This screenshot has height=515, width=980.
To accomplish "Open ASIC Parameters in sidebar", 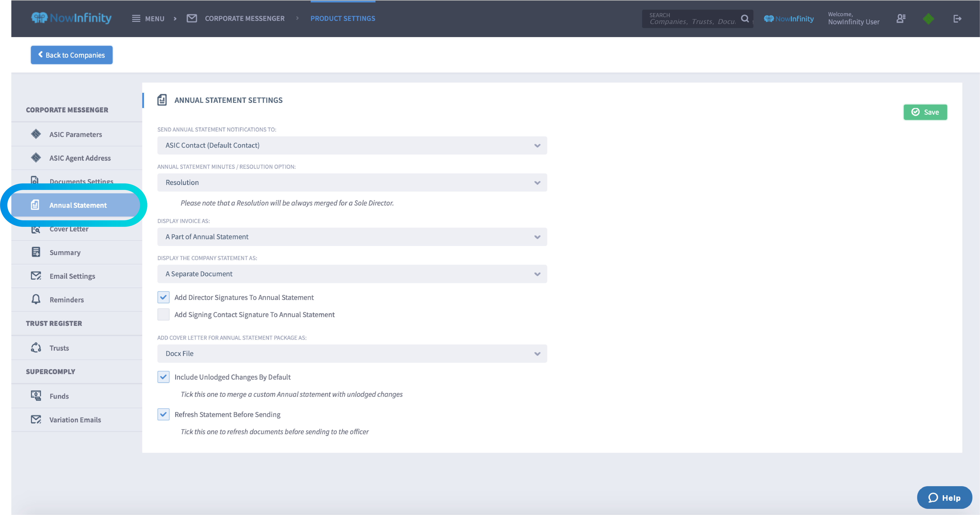I will coord(77,134).
